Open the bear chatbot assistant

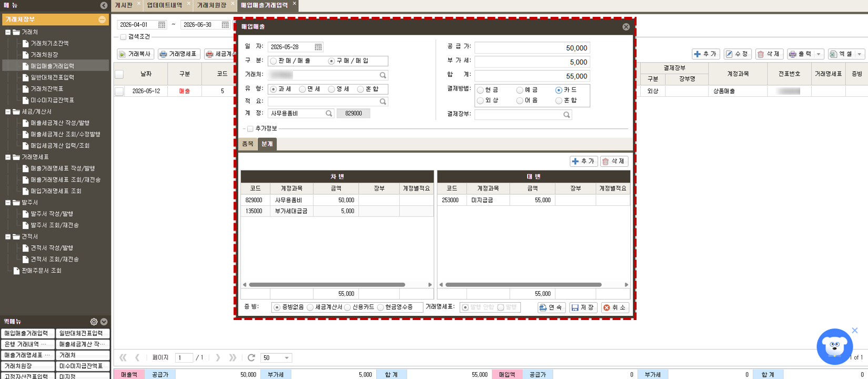(834, 346)
